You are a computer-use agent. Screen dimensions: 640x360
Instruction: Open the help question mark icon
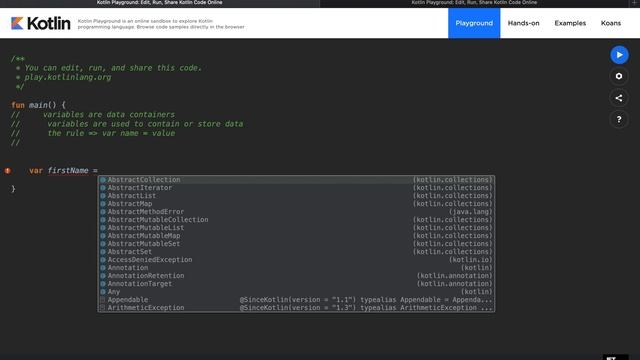[619, 120]
